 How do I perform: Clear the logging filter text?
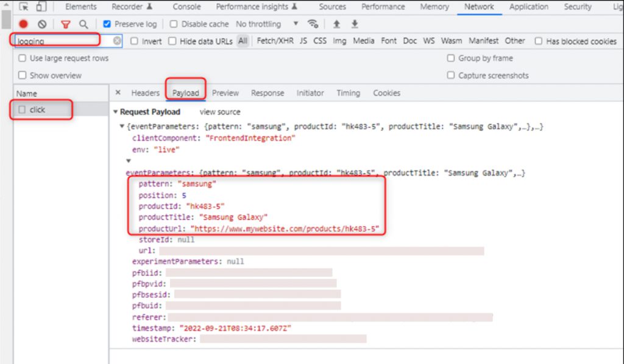pos(116,41)
